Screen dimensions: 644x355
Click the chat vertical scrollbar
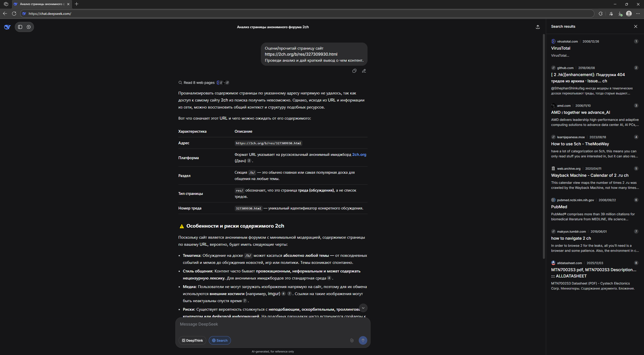point(544,146)
